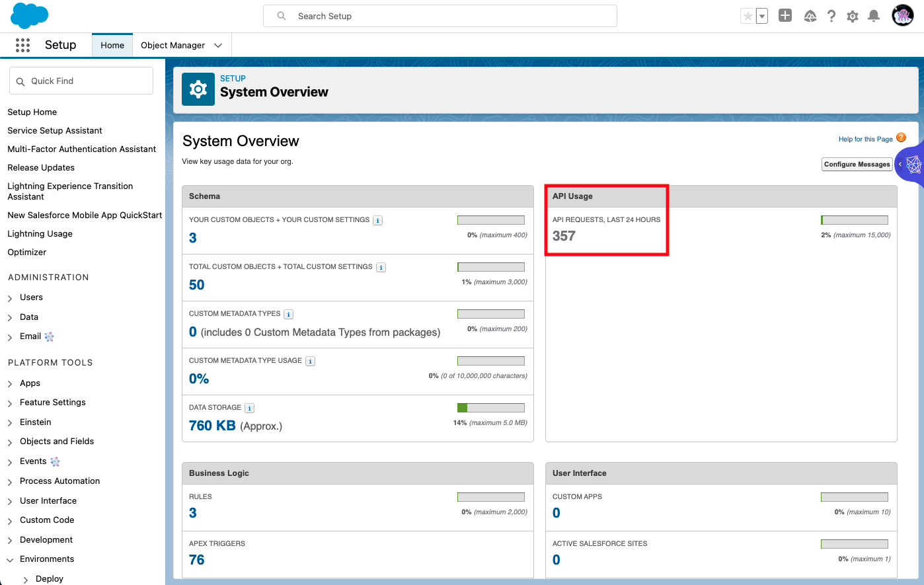This screenshot has height=585, width=924.
Task: Click the Salesforce cloud logo
Action: (x=30, y=16)
